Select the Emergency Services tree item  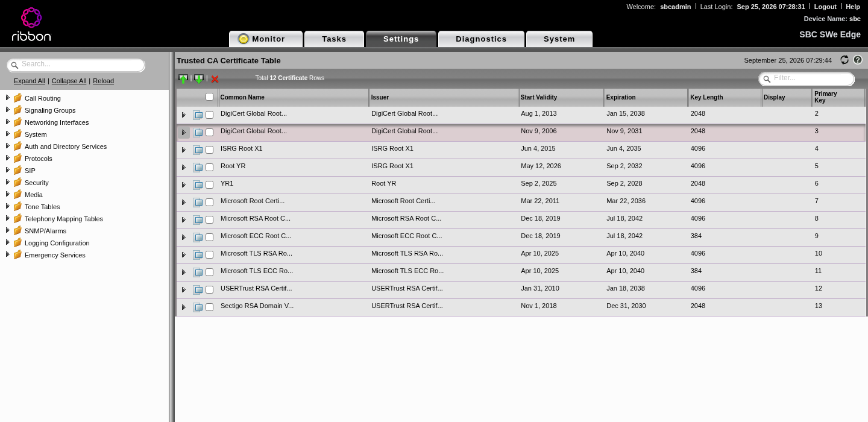tap(55, 255)
